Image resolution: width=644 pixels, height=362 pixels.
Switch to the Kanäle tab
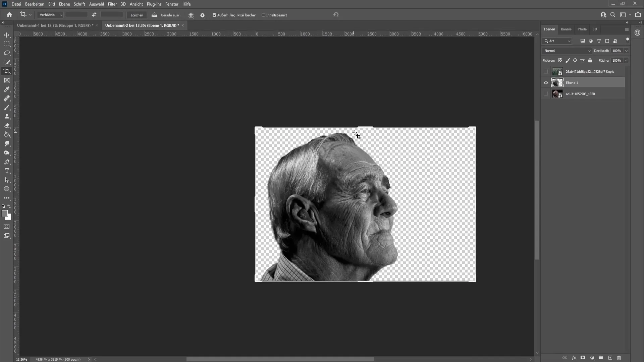point(566,29)
